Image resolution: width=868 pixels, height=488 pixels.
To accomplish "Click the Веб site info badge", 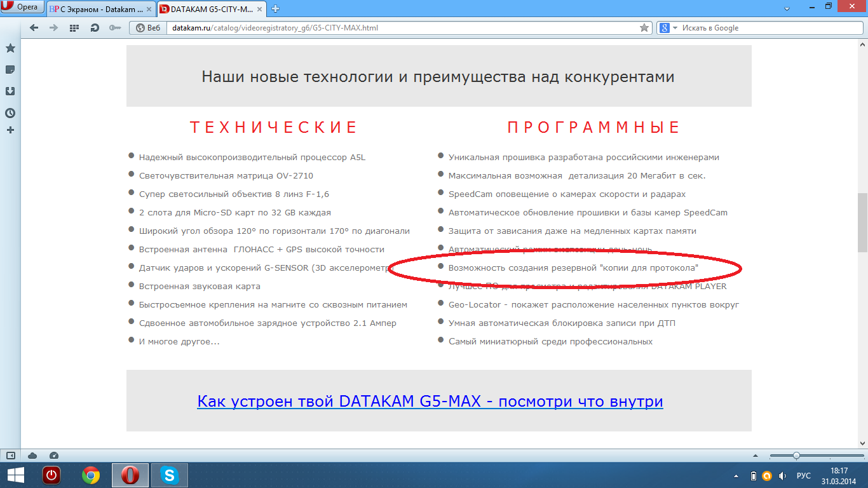I will click(x=148, y=28).
